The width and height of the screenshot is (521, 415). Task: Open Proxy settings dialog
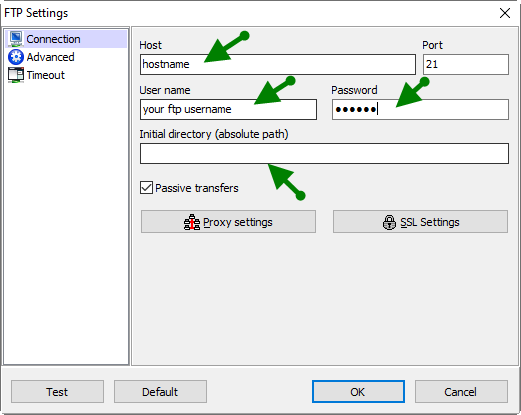tap(228, 222)
